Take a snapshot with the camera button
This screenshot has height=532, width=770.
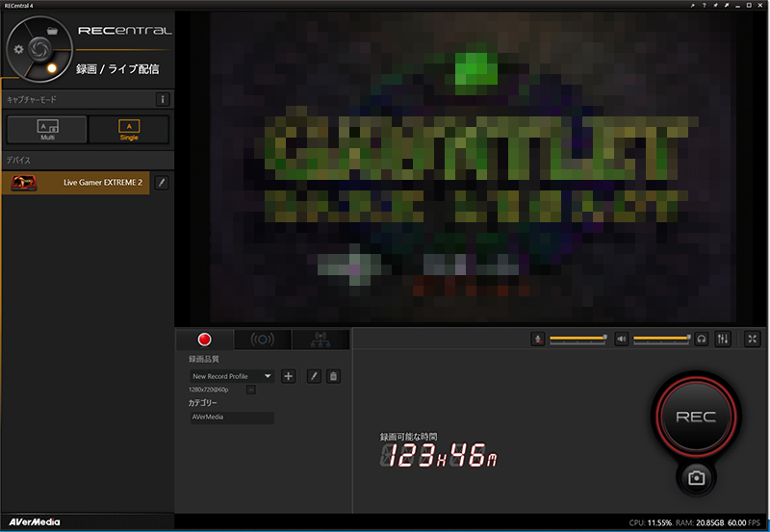(x=696, y=477)
